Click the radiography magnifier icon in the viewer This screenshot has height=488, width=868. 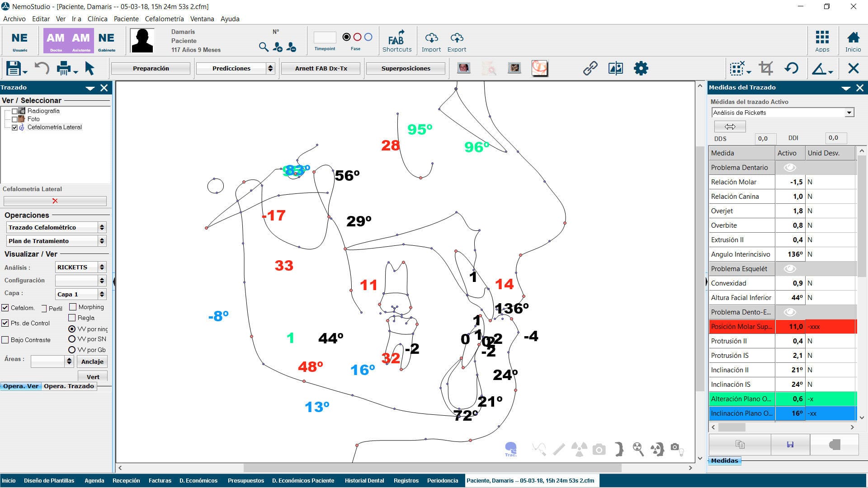pyautogui.click(x=639, y=449)
